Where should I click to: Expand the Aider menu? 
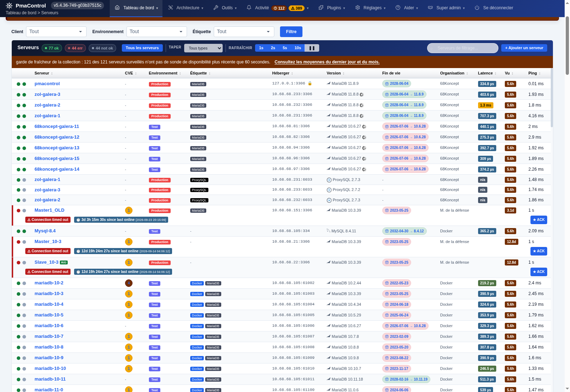coord(407,8)
